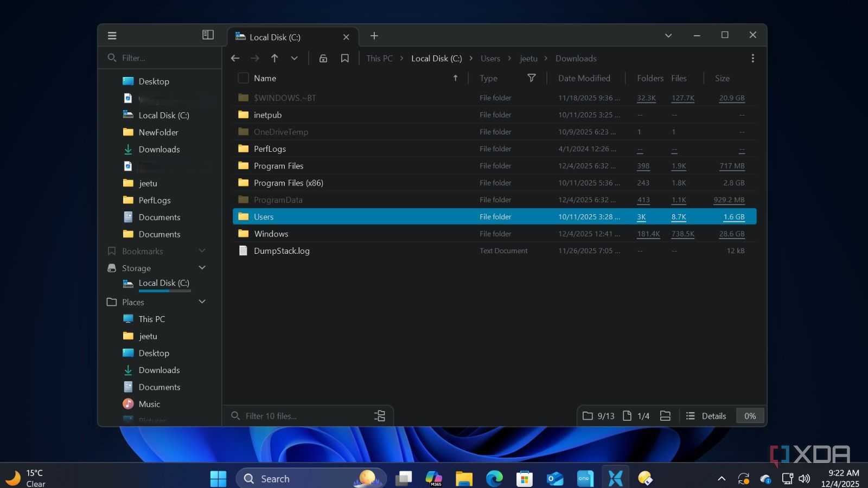The image size is (868, 488).
Task: Select the DumpStack.log file
Action: tap(494, 251)
